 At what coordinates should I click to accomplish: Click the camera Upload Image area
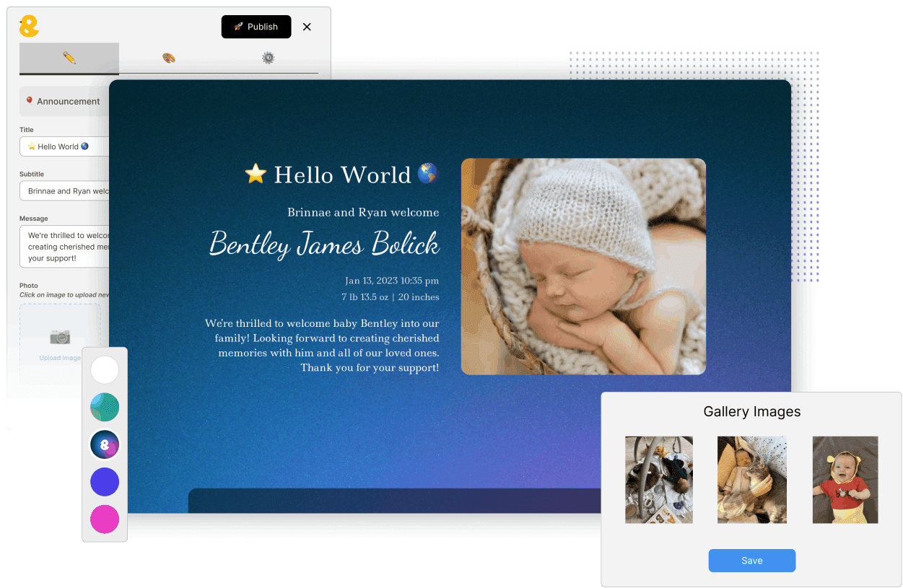pyautogui.click(x=60, y=342)
